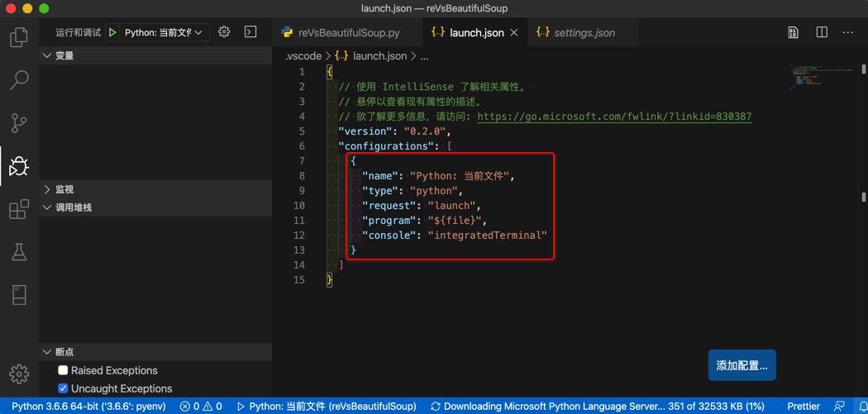Click the Python: 当前文件 debug status item
This screenshot has height=414, width=868.
[x=327, y=407]
